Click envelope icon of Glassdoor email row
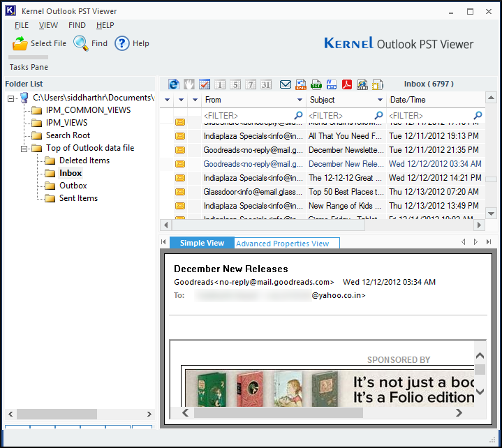Image resolution: width=502 pixels, height=448 pixels. coord(180,192)
